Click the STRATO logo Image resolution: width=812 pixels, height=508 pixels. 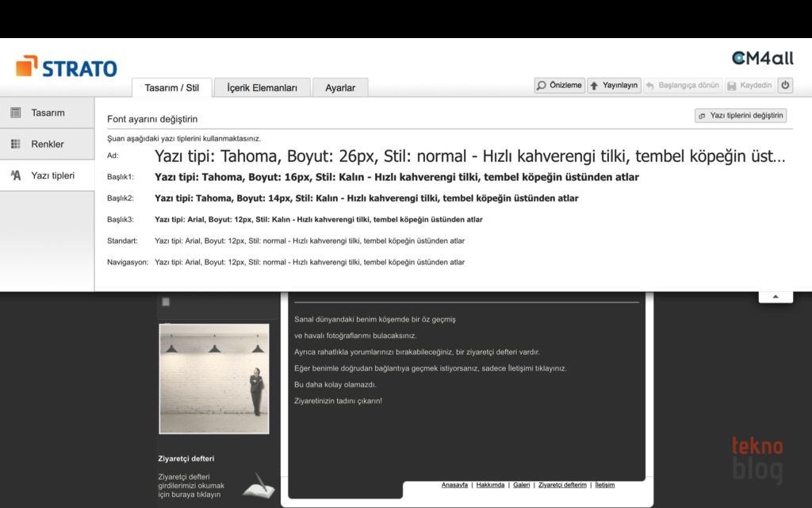pyautogui.click(x=67, y=67)
